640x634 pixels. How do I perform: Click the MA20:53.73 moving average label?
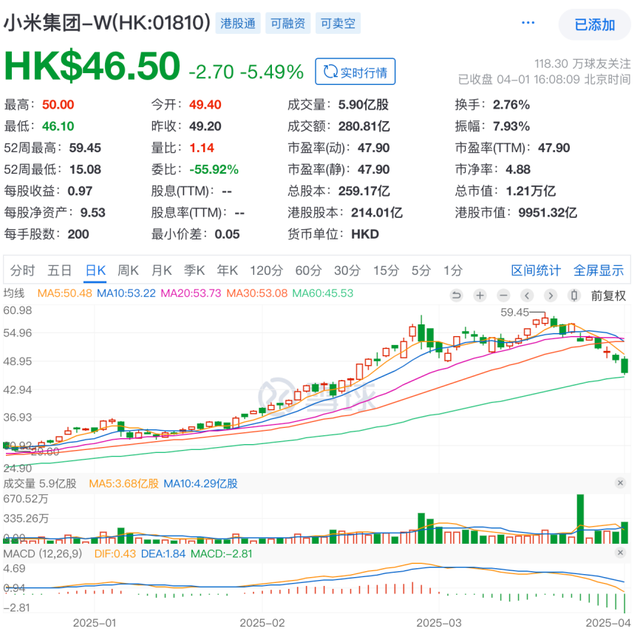click(x=191, y=293)
